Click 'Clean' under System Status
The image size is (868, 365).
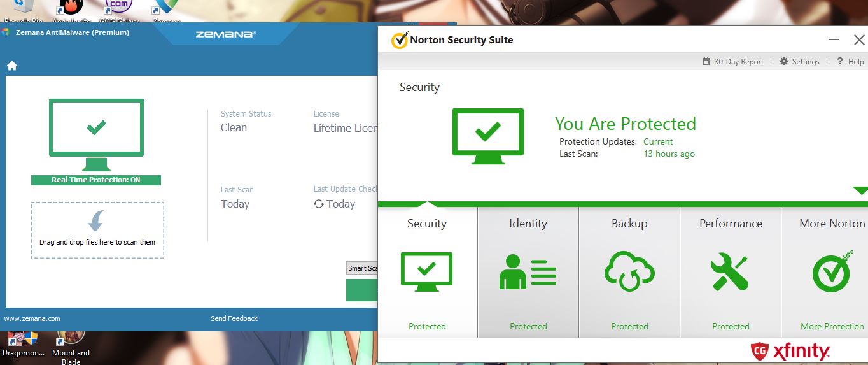tap(234, 127)
